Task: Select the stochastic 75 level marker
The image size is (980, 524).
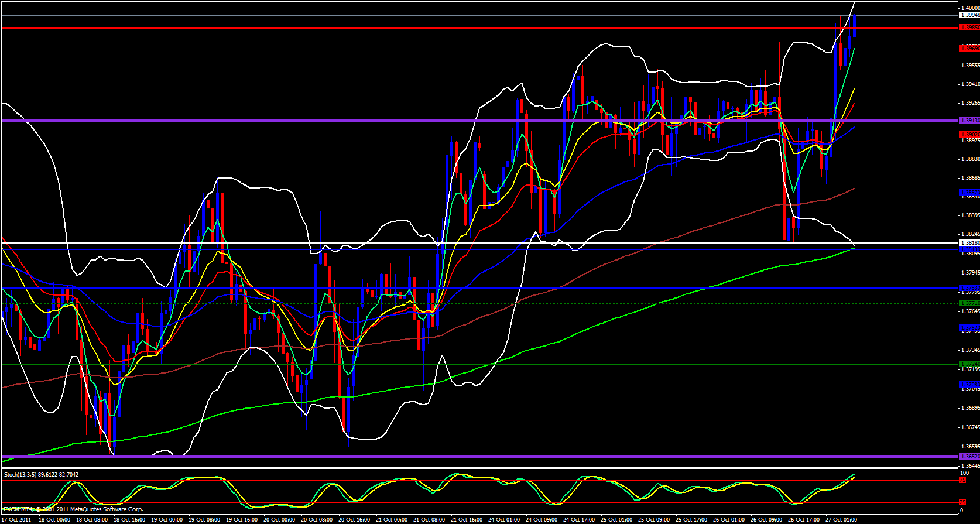Action: pyautogui.click(x=962, y=480)
